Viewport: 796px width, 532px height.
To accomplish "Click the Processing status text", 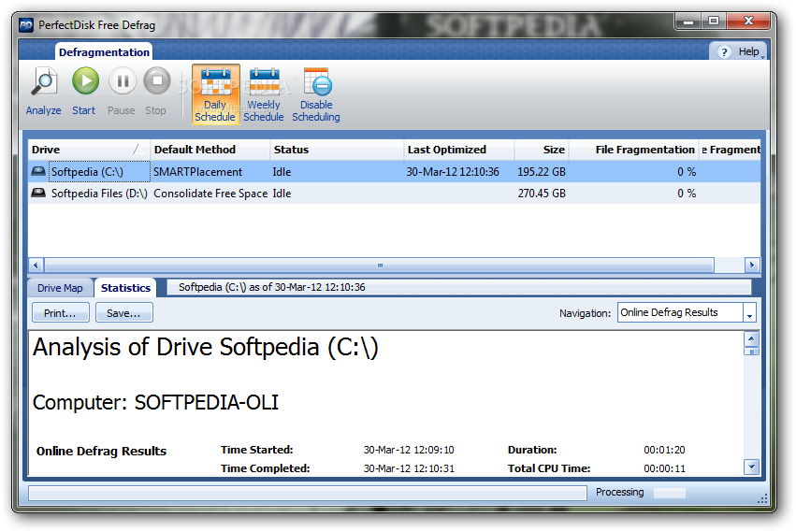I will click(x=619, y=492).
